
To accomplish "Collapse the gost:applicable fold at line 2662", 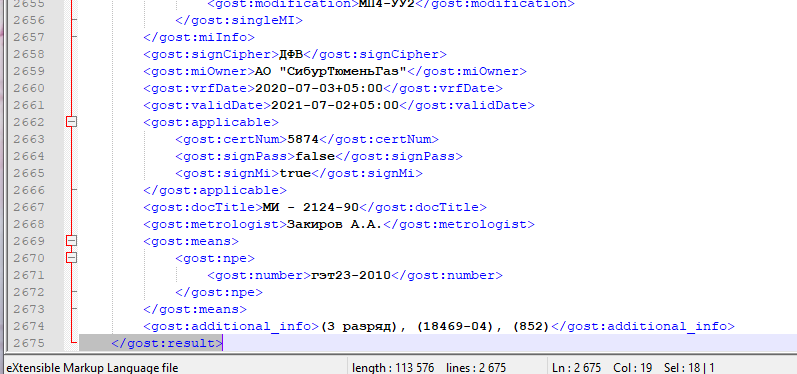I will [72, 122].
